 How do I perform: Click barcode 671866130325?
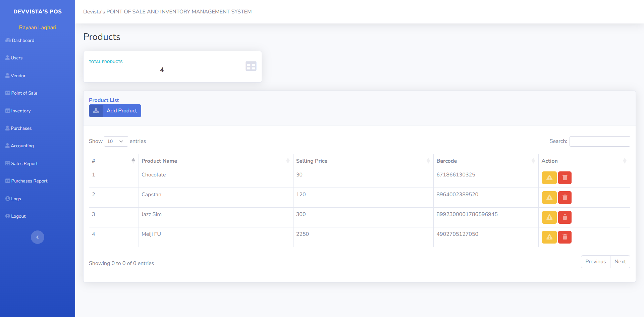click(455, 175)
